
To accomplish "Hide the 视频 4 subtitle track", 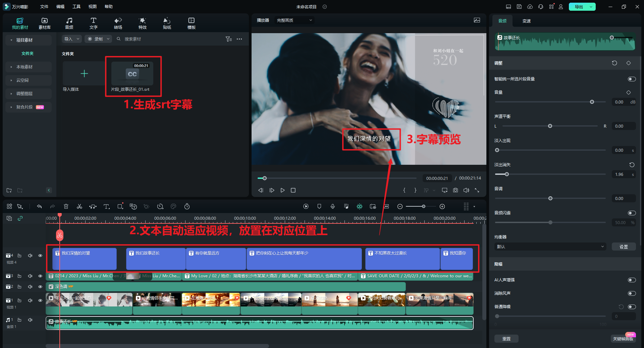I will 40,256.
